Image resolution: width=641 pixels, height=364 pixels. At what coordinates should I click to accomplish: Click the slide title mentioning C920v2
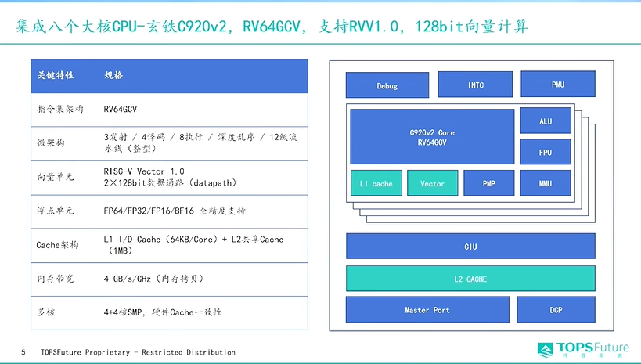[272, 26]
